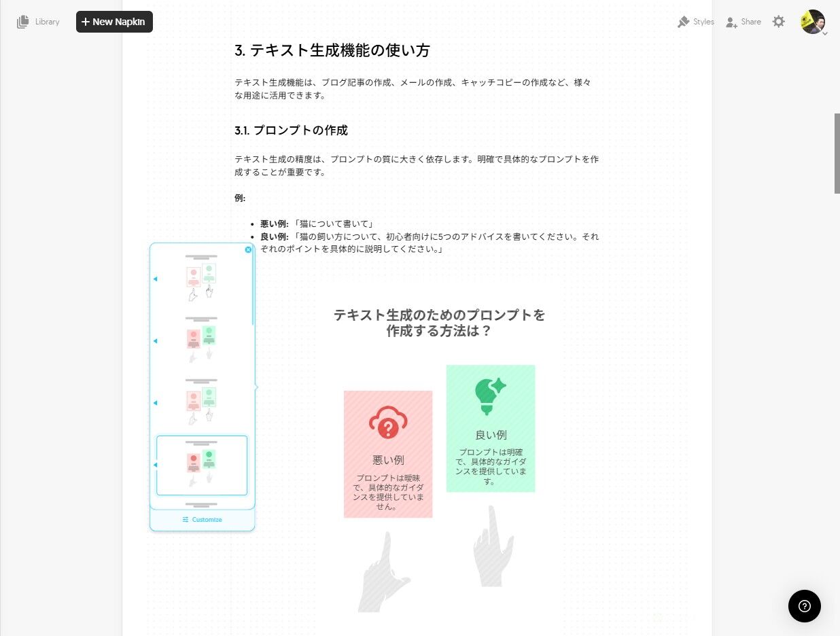Click the Styles paintbrush icon
This screenshot has height=636, width=840.
[683, 22]
